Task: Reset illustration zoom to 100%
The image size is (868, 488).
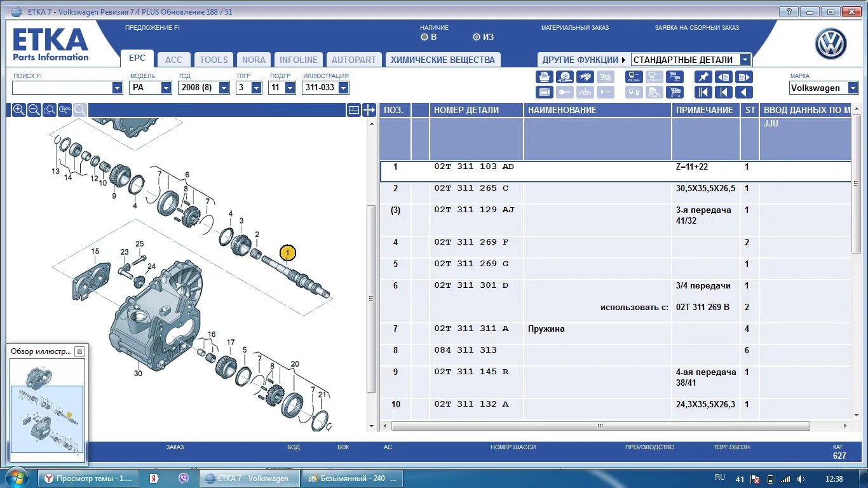Action: [x=65, y=110]
